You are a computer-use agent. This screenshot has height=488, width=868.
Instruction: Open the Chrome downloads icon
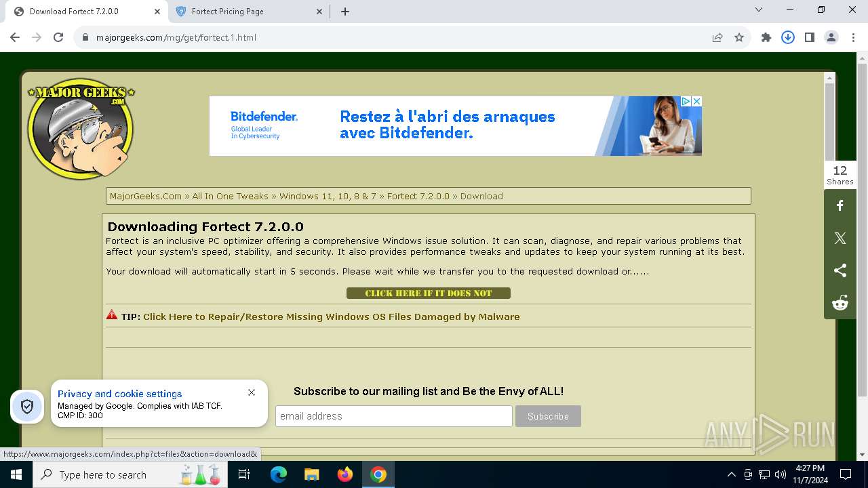point(788,37)
